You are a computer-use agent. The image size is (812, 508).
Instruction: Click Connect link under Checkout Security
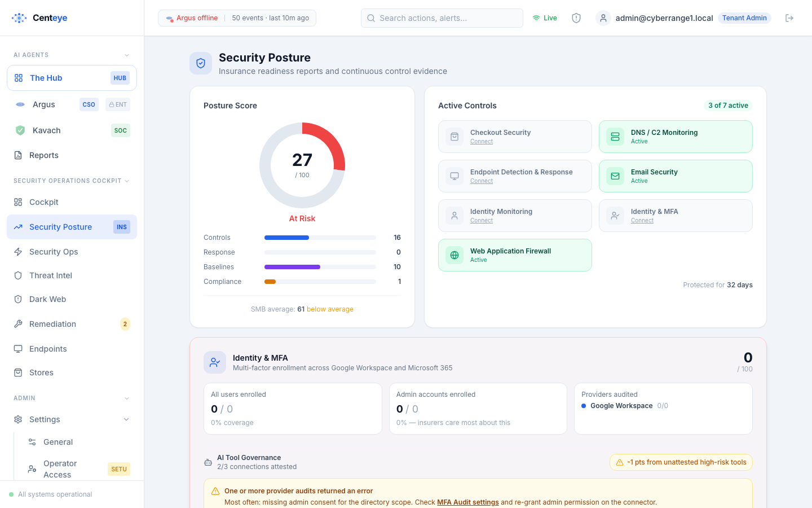[482, 142]
